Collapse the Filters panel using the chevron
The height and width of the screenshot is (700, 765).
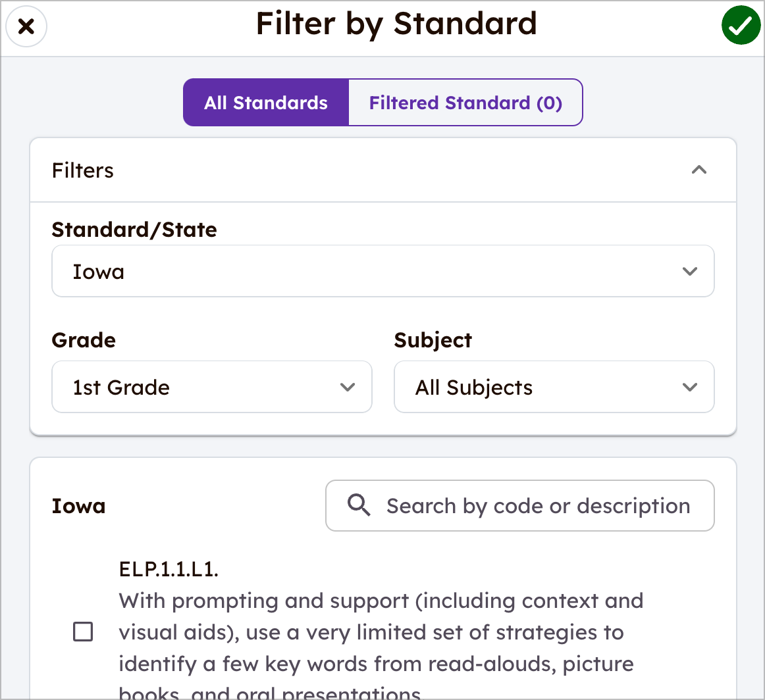tap(699, 170)
